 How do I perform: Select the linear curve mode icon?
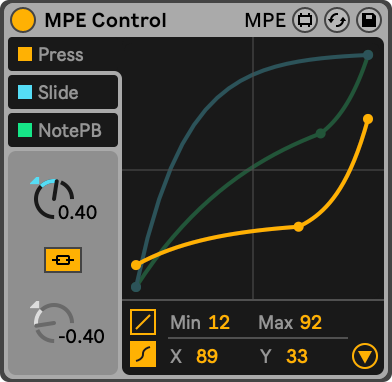(x=143, y=322)
